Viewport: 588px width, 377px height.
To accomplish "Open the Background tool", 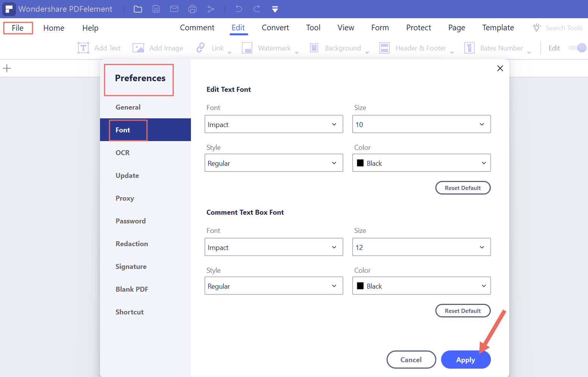I will point(336,48).
